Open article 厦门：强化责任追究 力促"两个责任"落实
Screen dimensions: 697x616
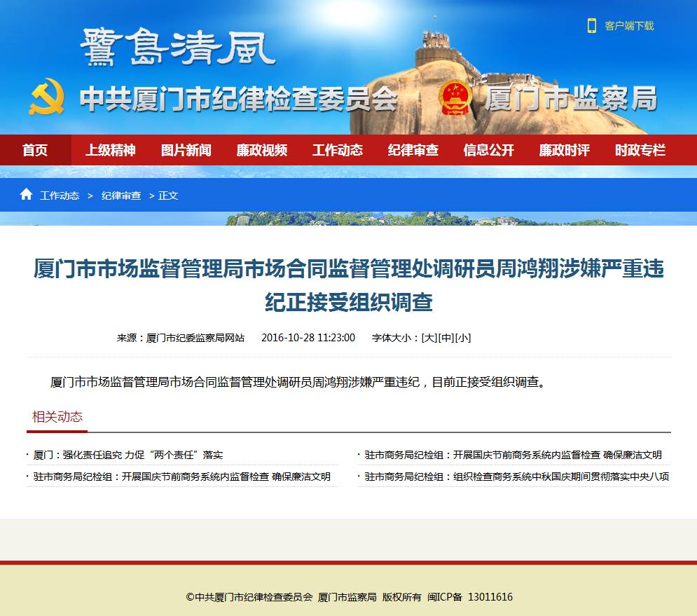(128, 456)
